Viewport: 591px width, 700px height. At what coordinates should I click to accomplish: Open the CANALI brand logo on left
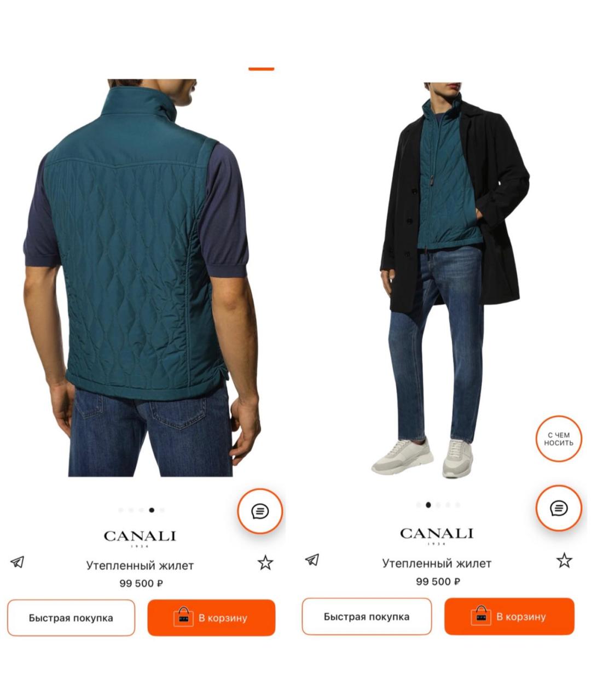coord(140,538)
